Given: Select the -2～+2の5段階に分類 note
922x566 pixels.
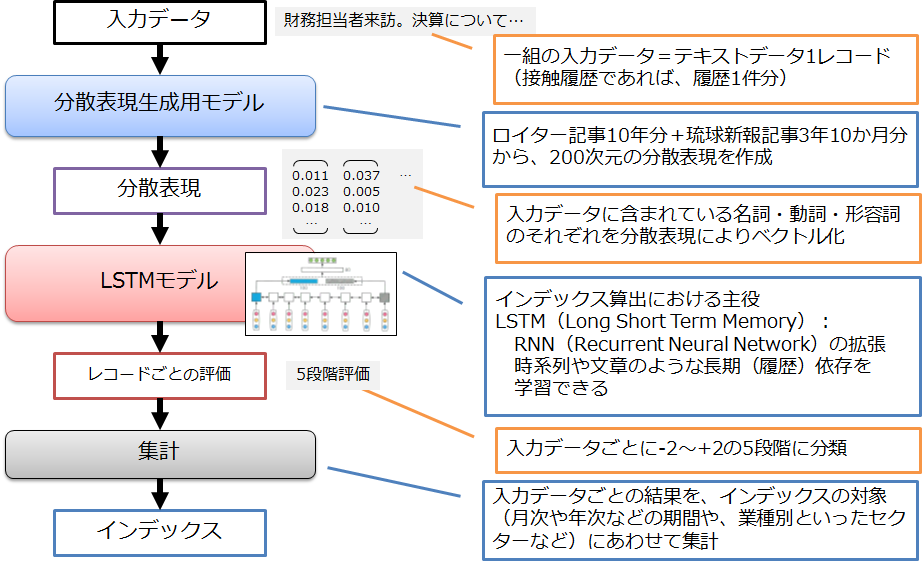Looking at the screenshot, I should coord(708,450).
